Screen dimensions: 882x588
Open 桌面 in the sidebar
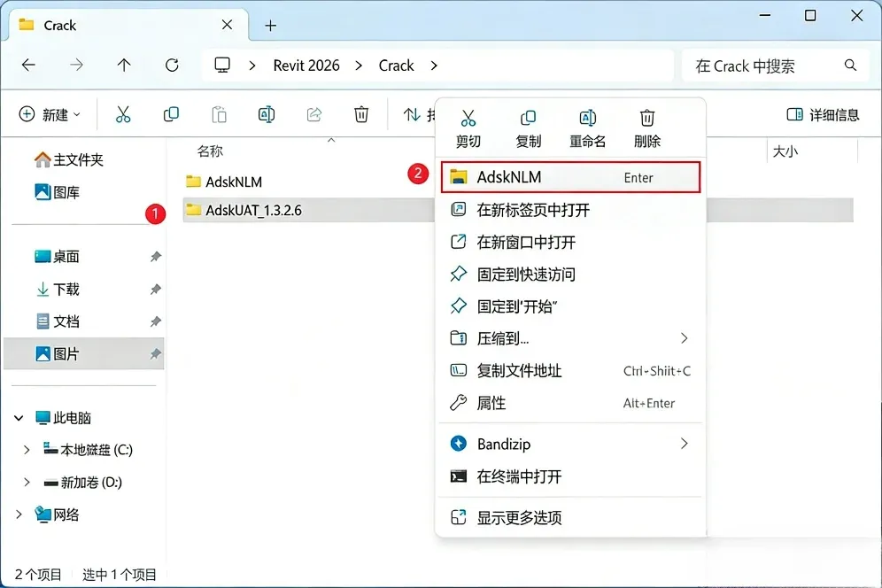(58, 257)
